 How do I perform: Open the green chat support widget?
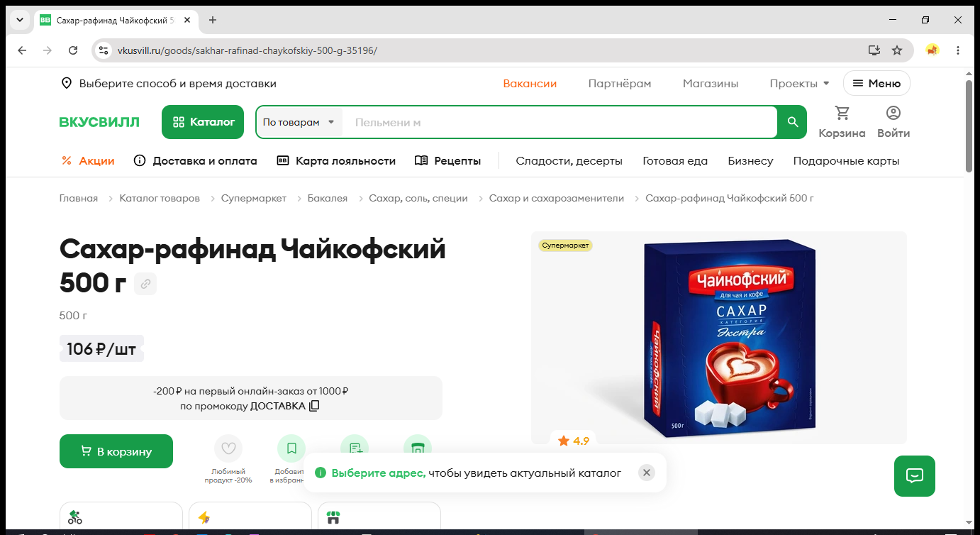915,475
